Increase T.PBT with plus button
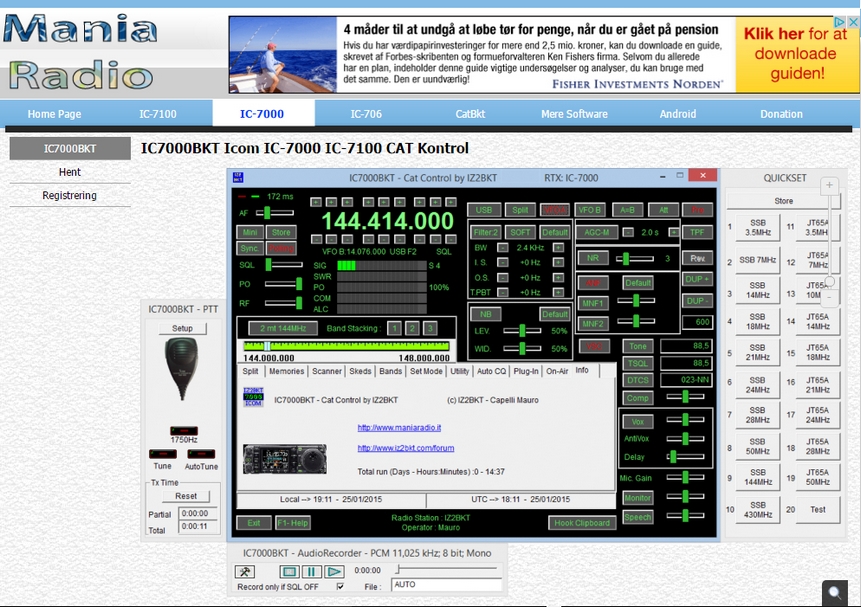The height and width of the screenshot is (607, 861). tap(558, 292)
